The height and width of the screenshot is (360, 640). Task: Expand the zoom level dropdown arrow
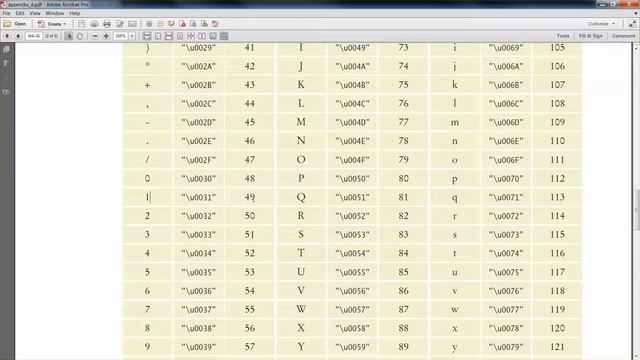(132, 36)
